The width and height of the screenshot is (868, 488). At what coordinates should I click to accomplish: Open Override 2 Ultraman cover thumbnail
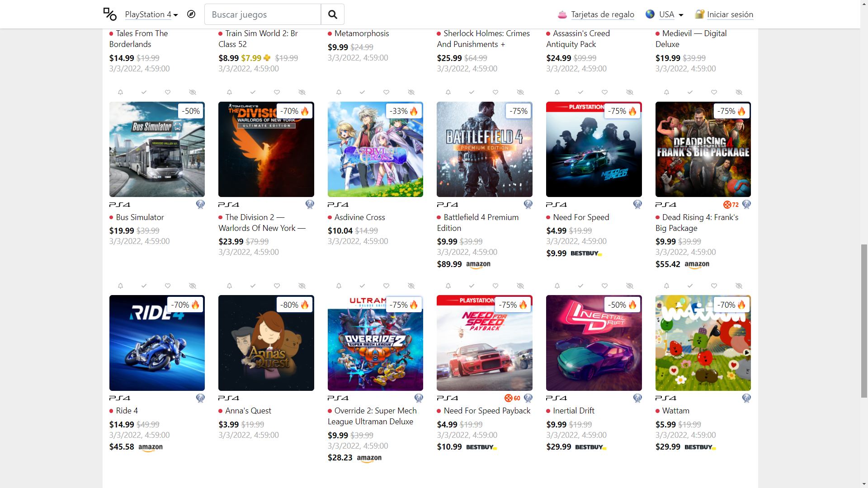375,343
